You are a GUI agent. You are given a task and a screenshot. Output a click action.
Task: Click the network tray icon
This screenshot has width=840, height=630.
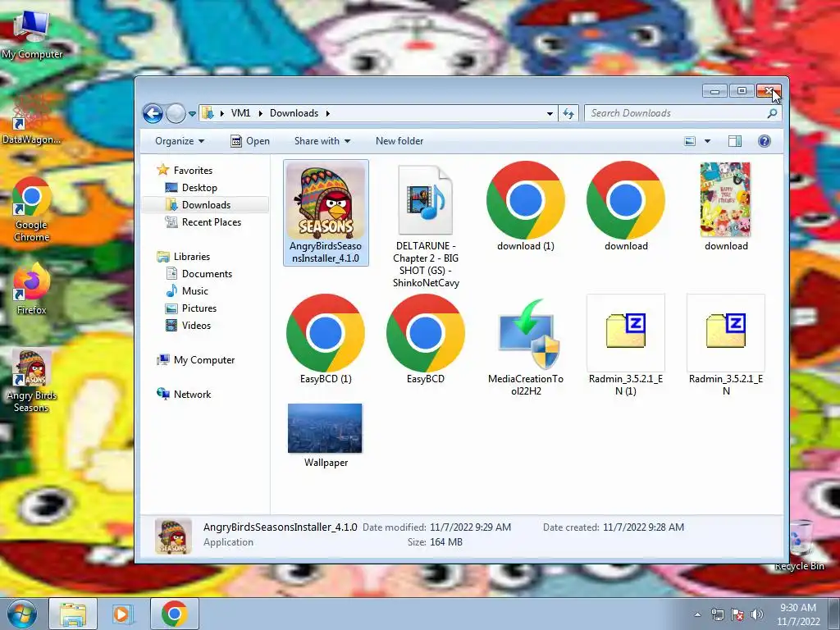pyautogui.click(x=717, y=614)
